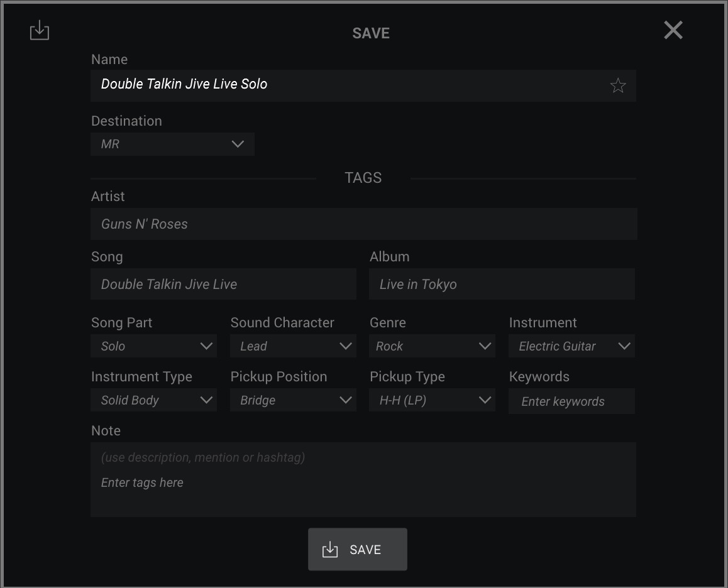Image resolution: width=728 pixels, height=588 pixels.
Task: Open the Sound Character dropdown set to Lead
Action: click(x=293, y=346)
